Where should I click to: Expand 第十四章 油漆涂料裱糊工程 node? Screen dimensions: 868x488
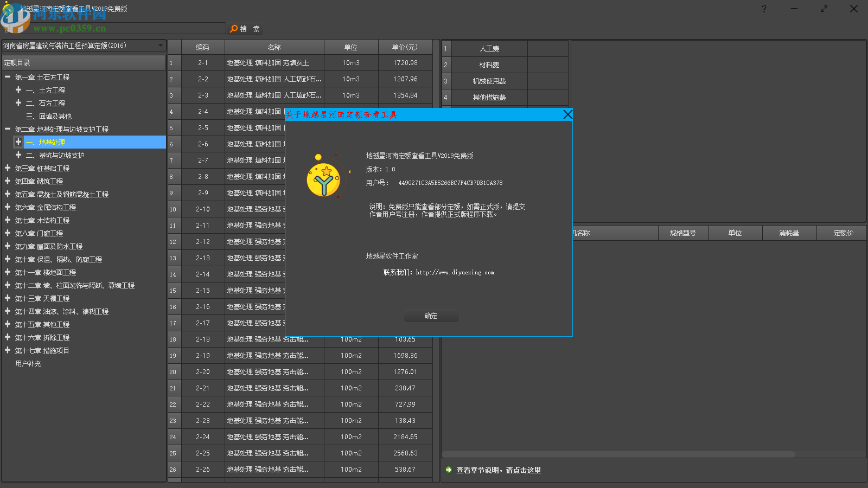8,311
